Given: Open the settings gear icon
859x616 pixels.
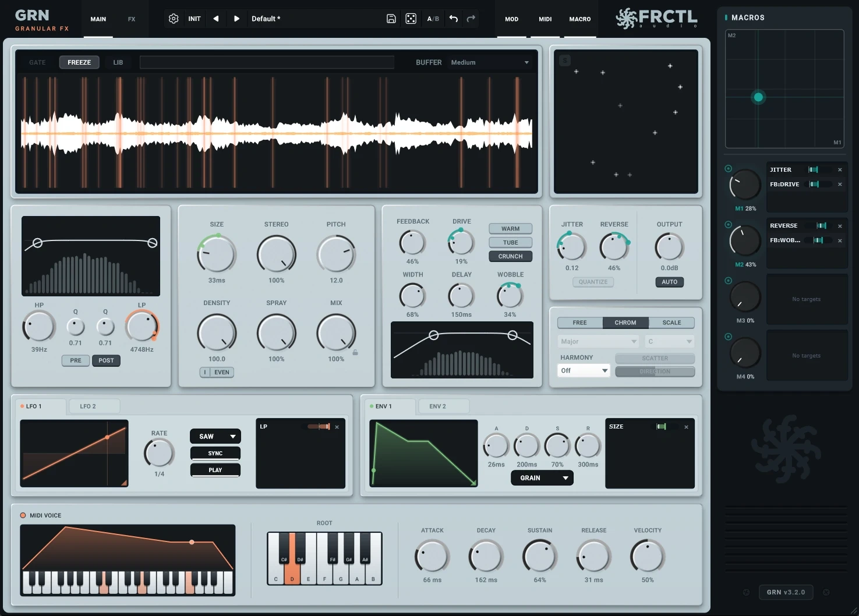Looking at the screenshot, I should coord(174,19).
